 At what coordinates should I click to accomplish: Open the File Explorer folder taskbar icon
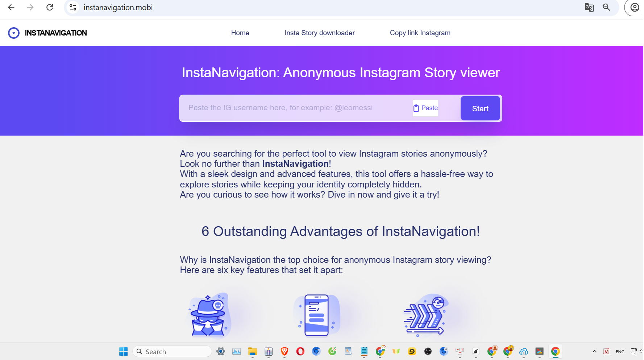point(253,351)
